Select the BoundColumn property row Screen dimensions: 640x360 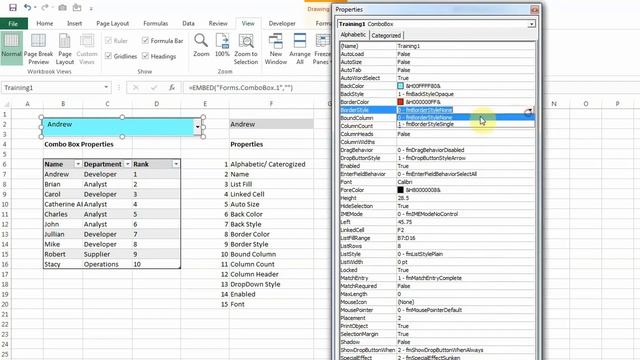coord(369,118)
